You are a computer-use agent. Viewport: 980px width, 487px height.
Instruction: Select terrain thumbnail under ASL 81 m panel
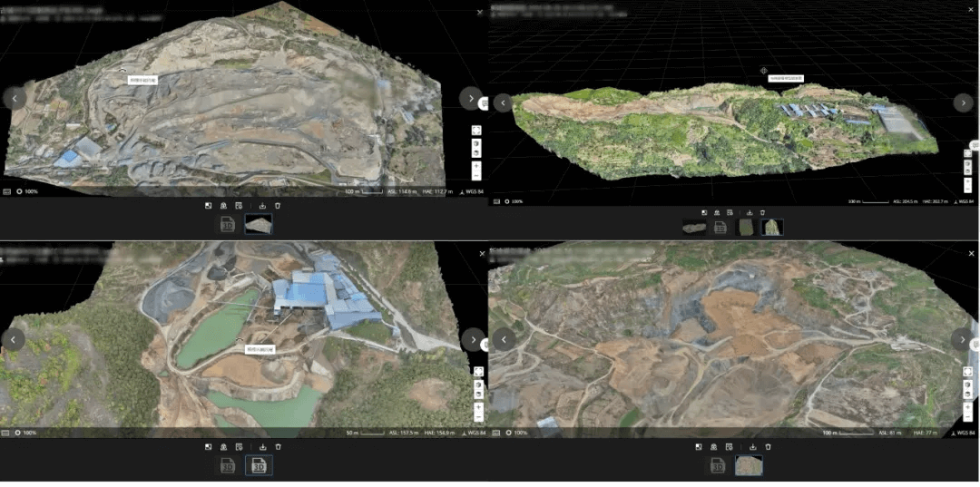748,466
